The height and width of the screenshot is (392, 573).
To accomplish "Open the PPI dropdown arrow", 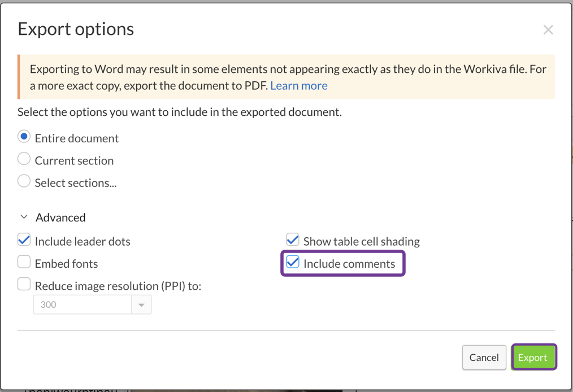I will click(141, 305).
